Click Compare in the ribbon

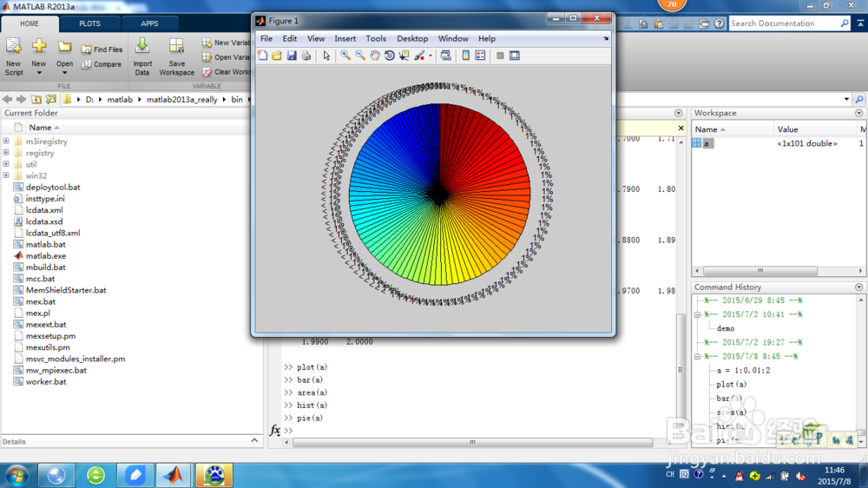tap(102, 64)
